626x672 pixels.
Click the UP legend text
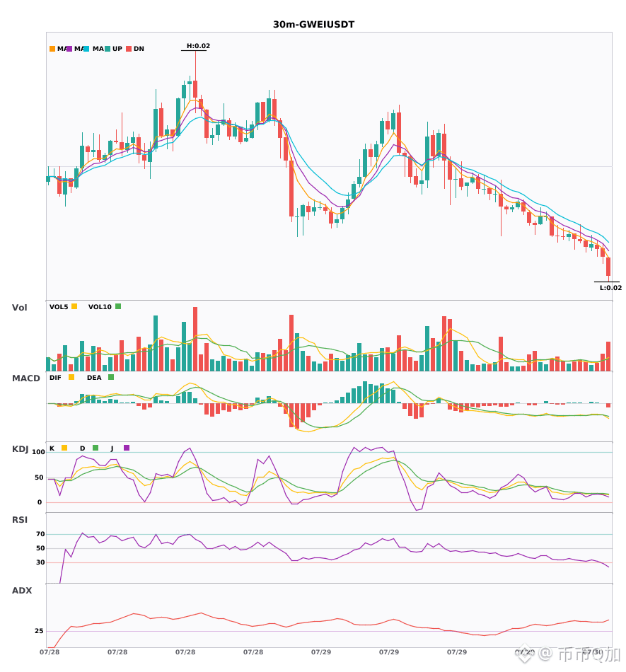coord(117,49)
